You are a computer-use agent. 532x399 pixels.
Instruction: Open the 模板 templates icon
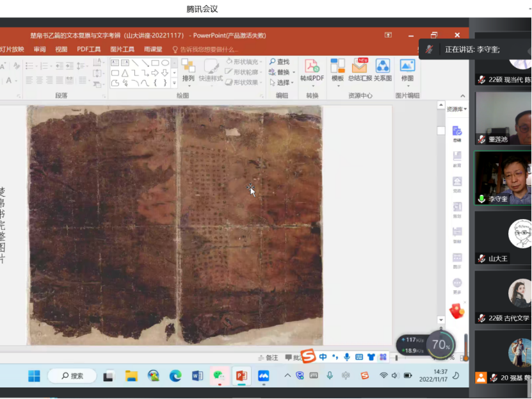coord(337,67)
